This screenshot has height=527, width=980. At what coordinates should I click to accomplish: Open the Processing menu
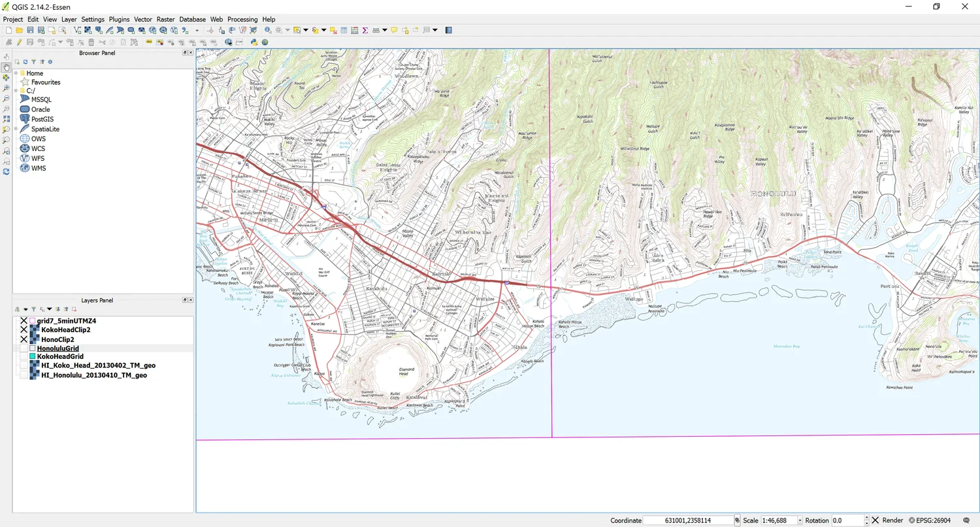click(242, 19)
